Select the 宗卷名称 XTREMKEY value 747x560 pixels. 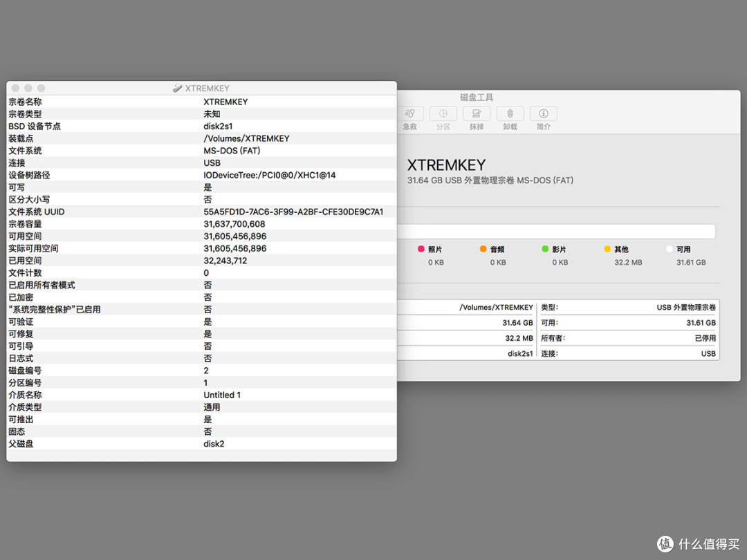click(x=225, y=102)
